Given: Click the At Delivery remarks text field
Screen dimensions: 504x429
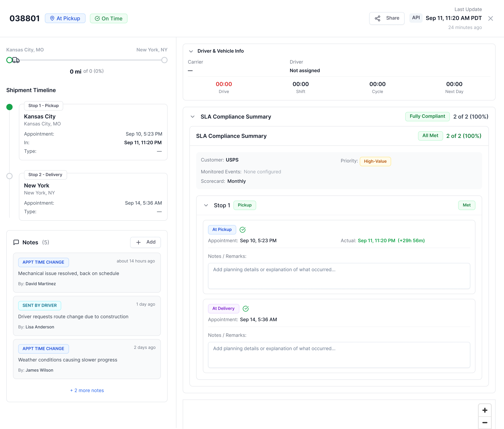Looking at the screenshot, I should tap(339, 355).
